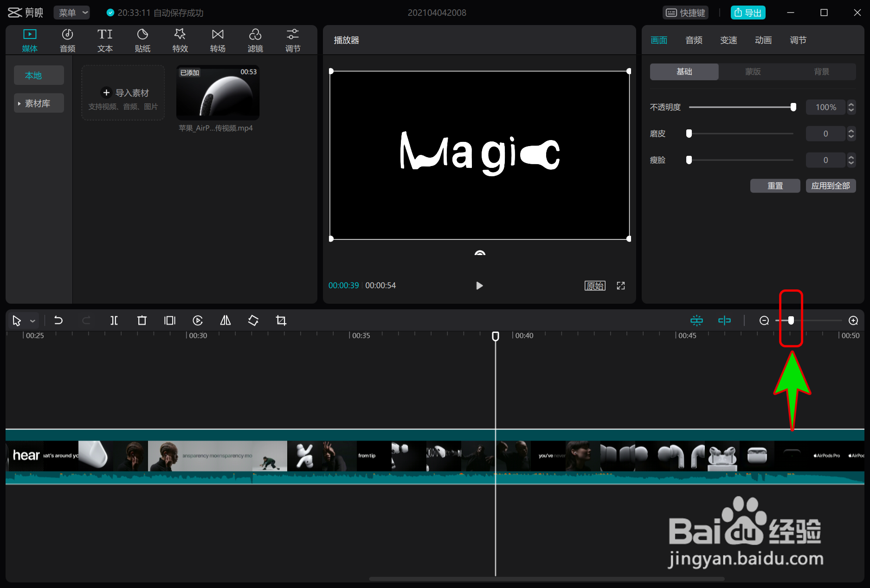Open the 音频 audio library icon
Image resolution: width=870 pixels, height=588 pixels.
click(x=67, y=40)
